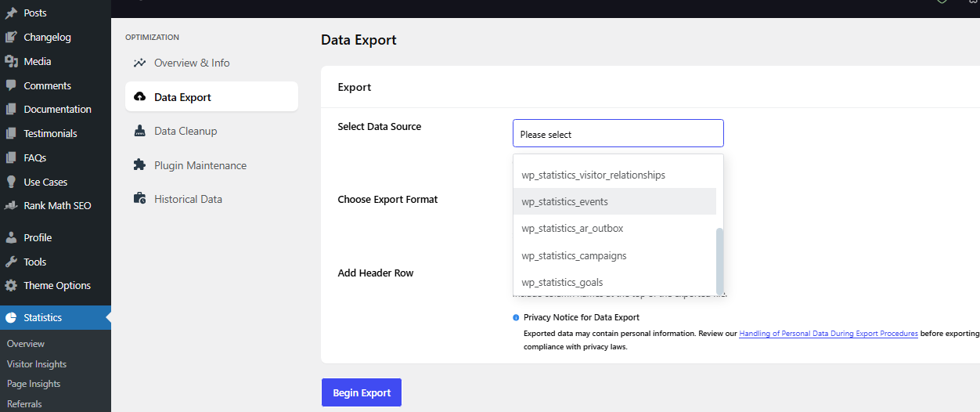Click the Historical Data briefcase icon
The image size is (980, 412).
(x=140, y=199)
